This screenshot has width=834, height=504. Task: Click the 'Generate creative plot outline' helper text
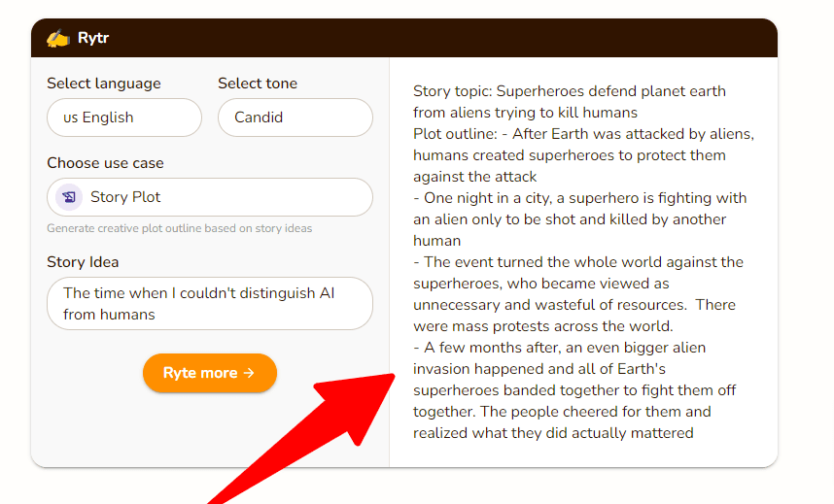[x=179, y=229]
